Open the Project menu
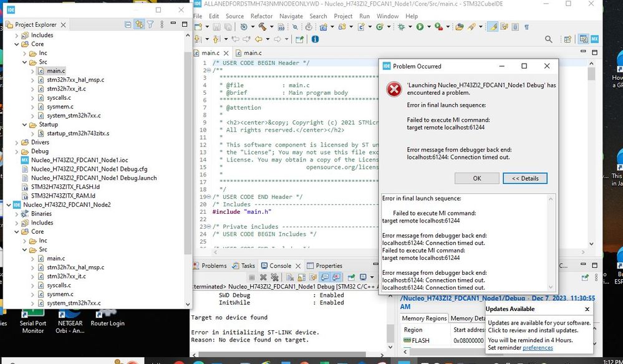This screenshot has width=623, height=364. (343, 16)
